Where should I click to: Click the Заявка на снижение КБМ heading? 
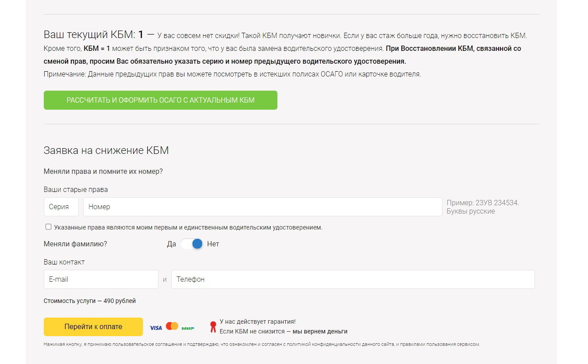point(106,150)
